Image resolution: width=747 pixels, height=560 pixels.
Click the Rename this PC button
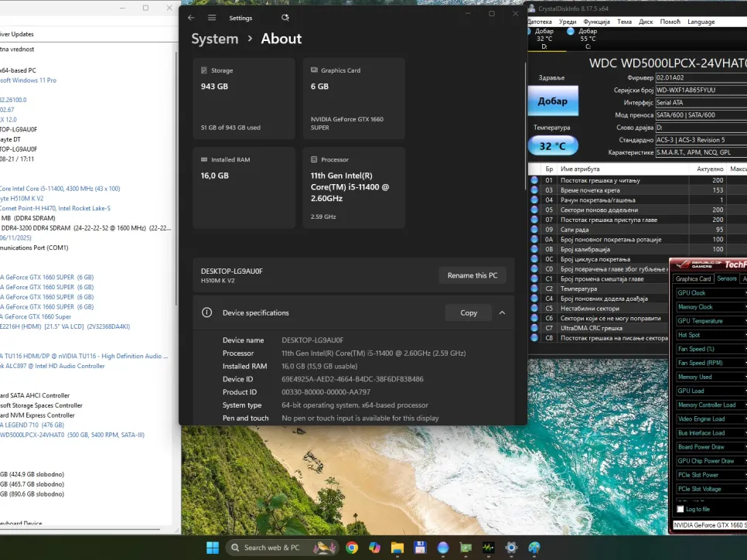point(472,275)
